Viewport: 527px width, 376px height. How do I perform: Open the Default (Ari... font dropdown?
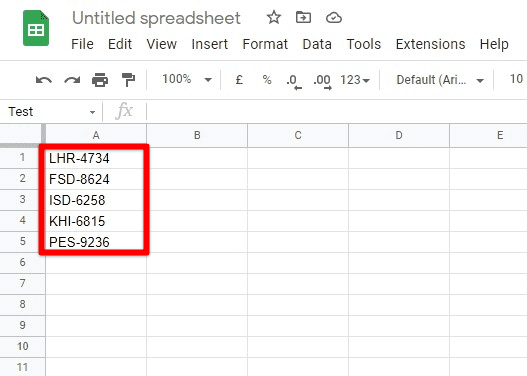coord(440,80)
